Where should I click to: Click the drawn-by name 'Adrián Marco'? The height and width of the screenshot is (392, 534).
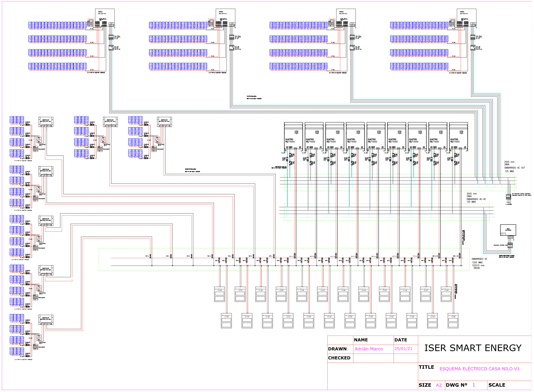369,349
